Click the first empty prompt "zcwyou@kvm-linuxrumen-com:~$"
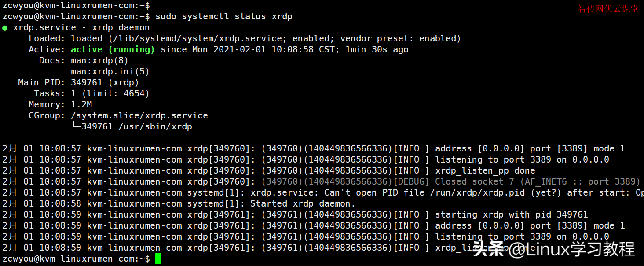This screenshot has width=644, height=266. 76,6
